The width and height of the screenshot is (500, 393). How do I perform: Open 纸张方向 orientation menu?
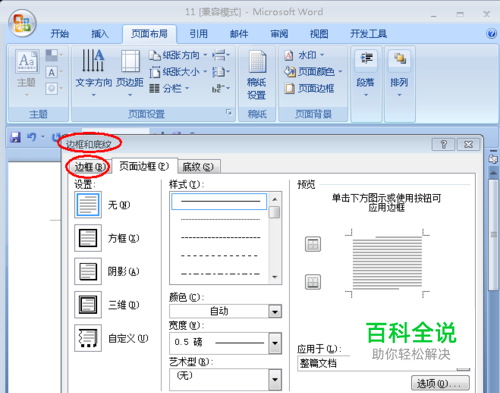178,55
